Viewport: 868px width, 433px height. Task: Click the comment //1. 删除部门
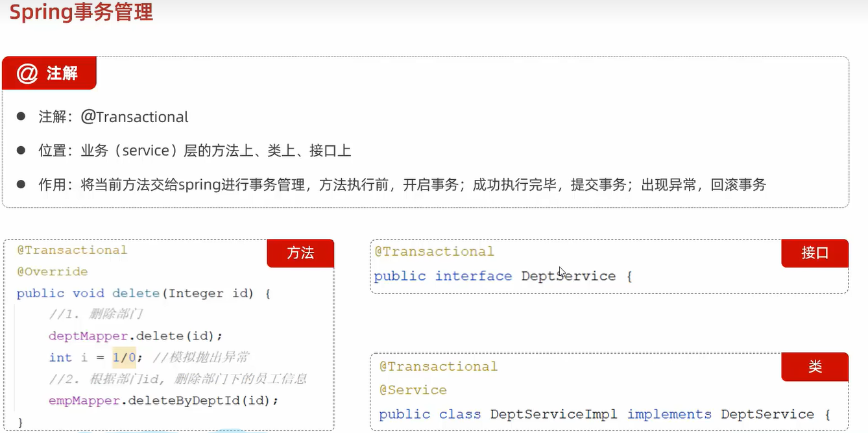click(x=96, y=315)
